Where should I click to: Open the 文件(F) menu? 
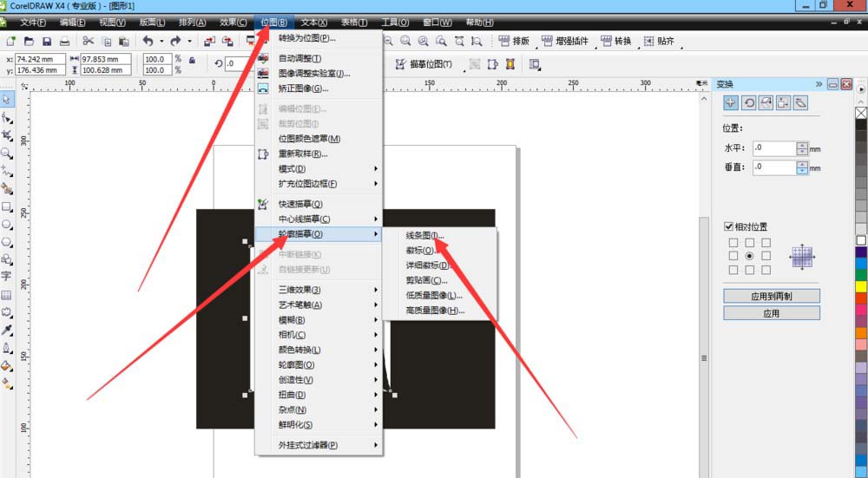click(x=33, y=23)
